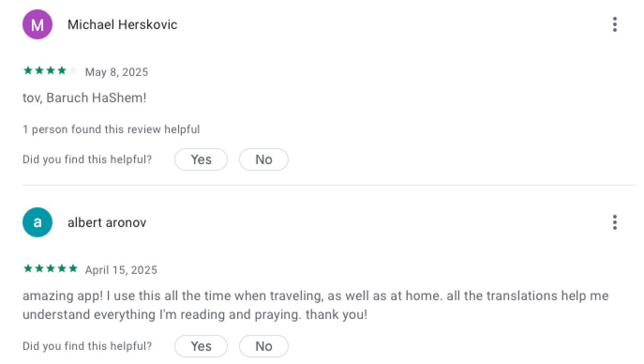This screenshot has width=644, height=364.
Task: Click the empty fifth star on Michael's review
Action: pos(73,71)
